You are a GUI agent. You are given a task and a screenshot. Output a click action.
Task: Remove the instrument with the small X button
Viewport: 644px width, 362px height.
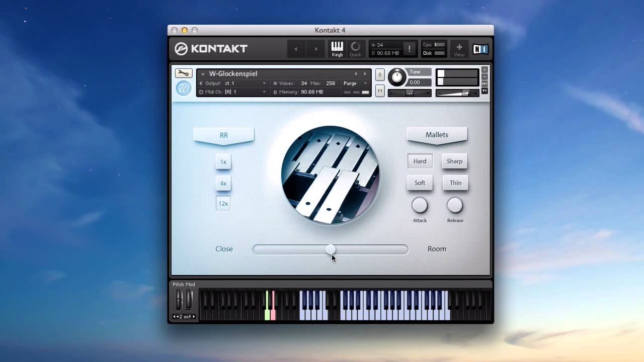click(485, 70)
